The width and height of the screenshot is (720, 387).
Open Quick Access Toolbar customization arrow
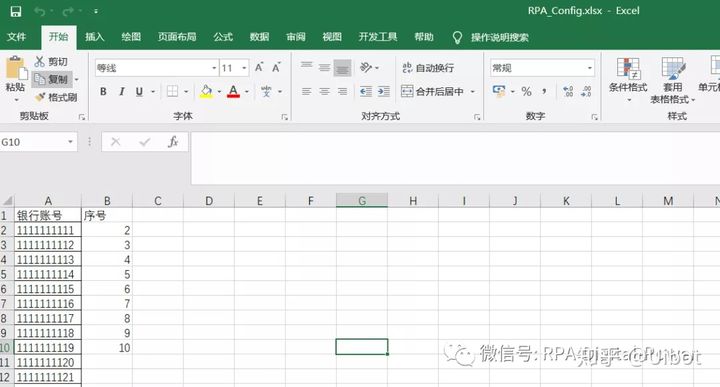96,11
